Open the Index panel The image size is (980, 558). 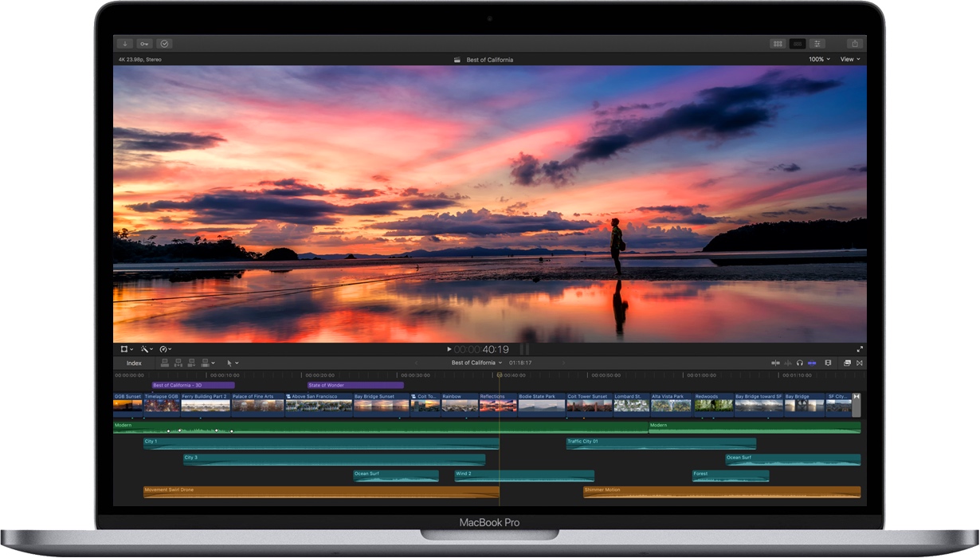coord(135,363)
